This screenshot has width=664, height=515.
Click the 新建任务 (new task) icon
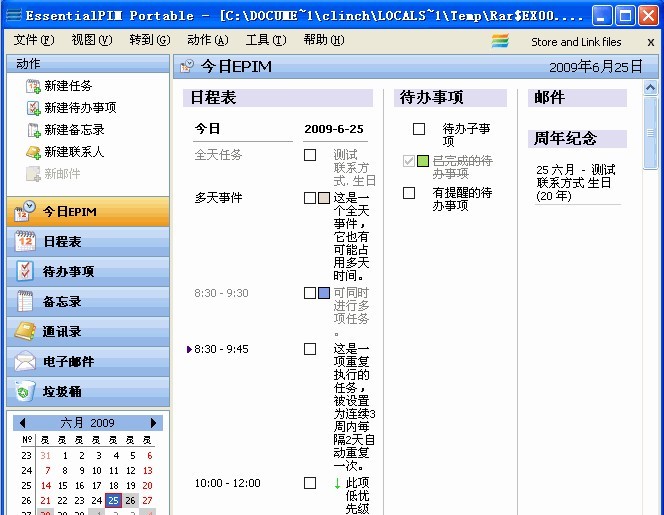pos(33,86)
